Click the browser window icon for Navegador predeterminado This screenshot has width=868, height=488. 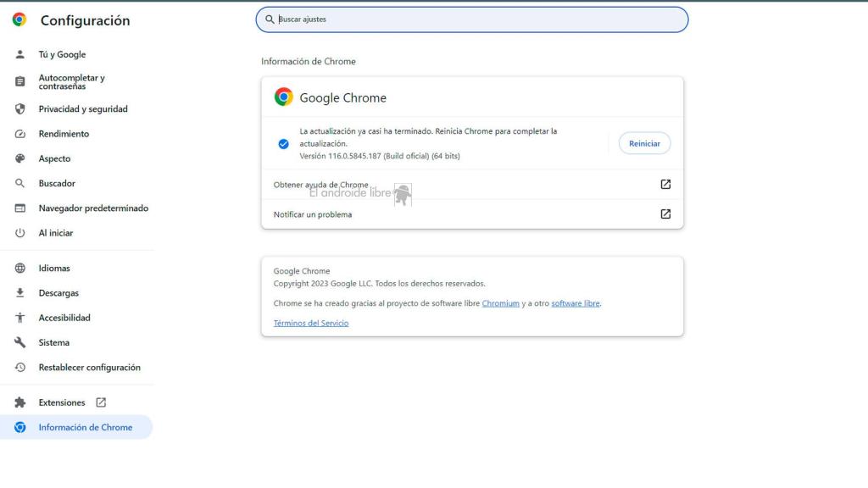point(20,208)
